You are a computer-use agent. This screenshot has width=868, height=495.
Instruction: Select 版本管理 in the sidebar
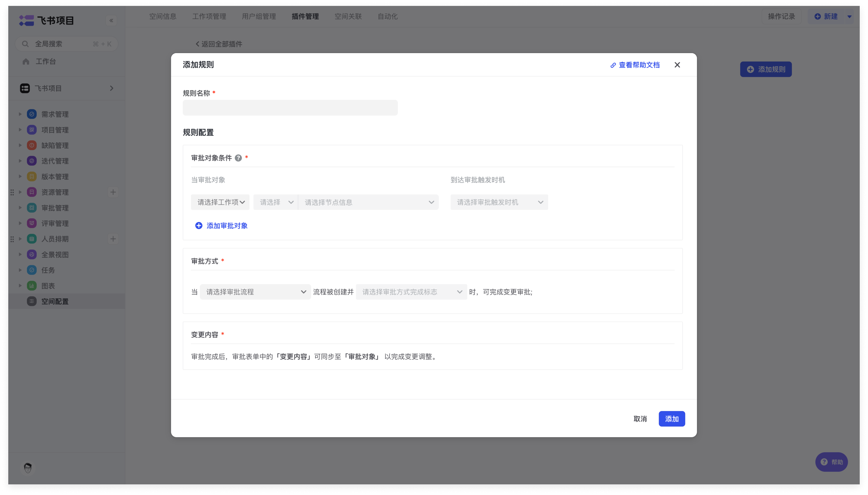click(67, 177)
